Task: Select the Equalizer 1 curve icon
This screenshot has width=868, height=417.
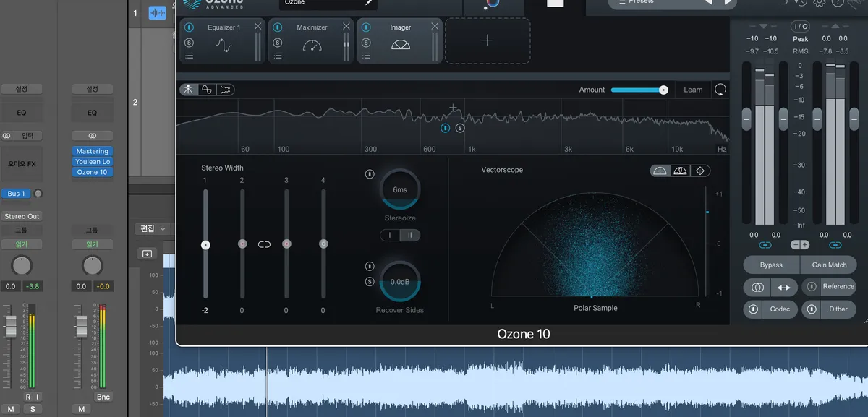Action: point(224,46)
